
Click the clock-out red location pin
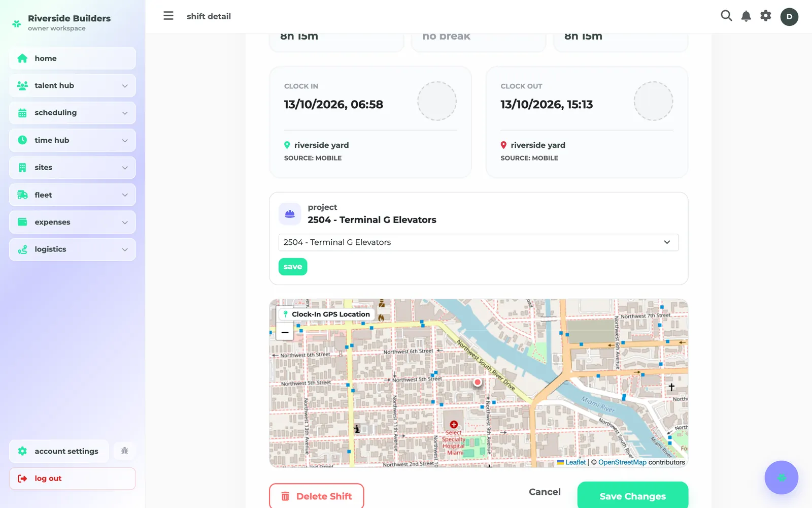(503, 145)
